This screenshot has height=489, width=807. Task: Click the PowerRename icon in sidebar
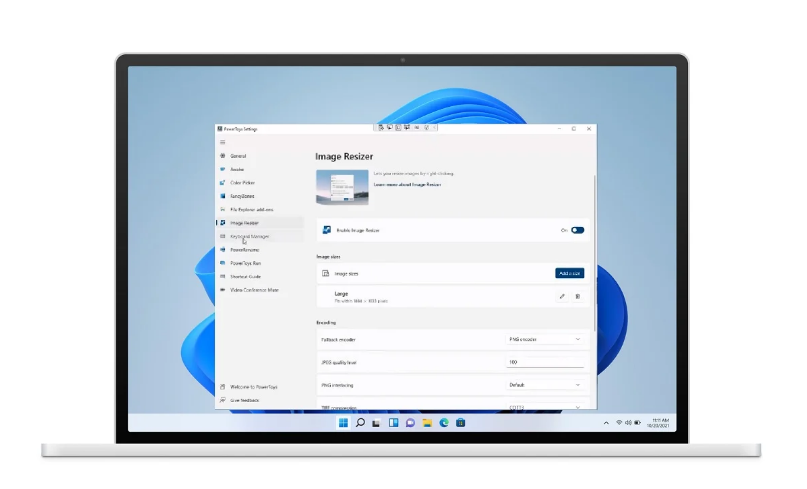click(x=222, y=250)
